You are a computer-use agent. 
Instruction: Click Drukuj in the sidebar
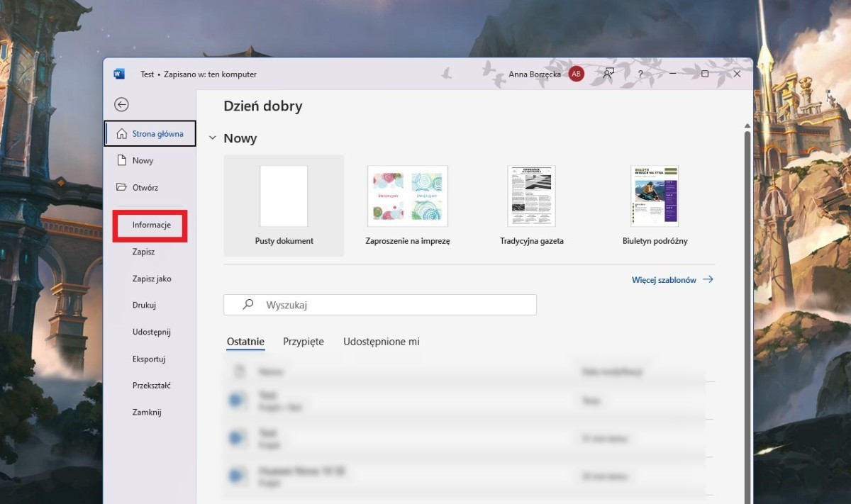[144, 306]
